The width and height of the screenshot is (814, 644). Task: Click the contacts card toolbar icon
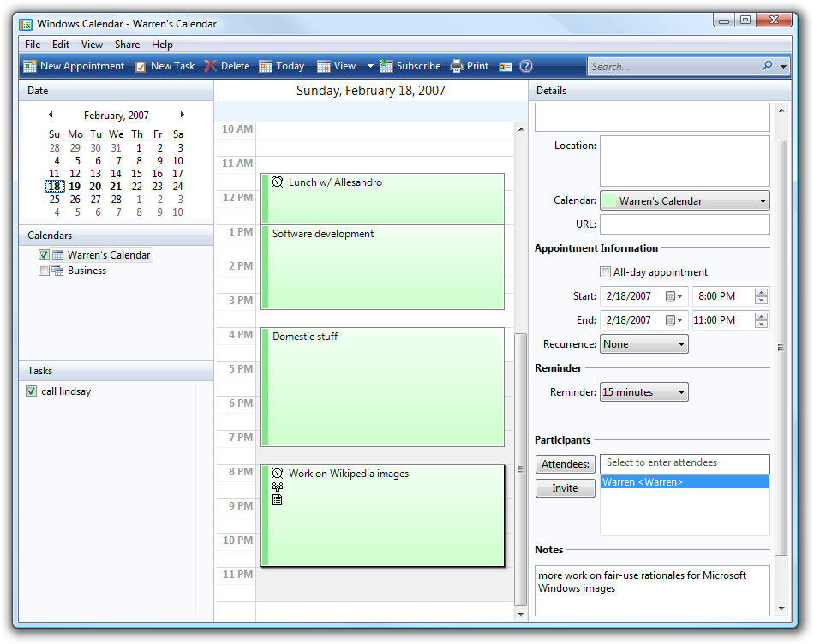click(506, 67)
